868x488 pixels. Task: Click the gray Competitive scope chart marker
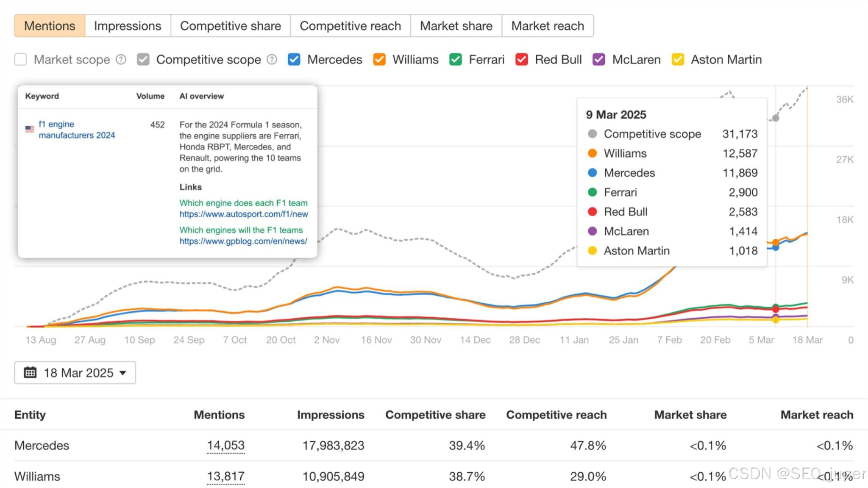click(x=775, y=118)
